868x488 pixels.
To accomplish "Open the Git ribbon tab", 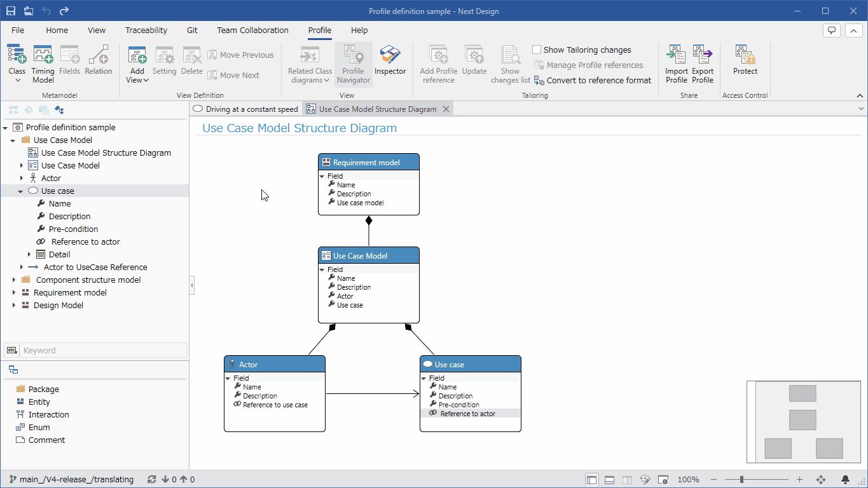I will point(192,30).
